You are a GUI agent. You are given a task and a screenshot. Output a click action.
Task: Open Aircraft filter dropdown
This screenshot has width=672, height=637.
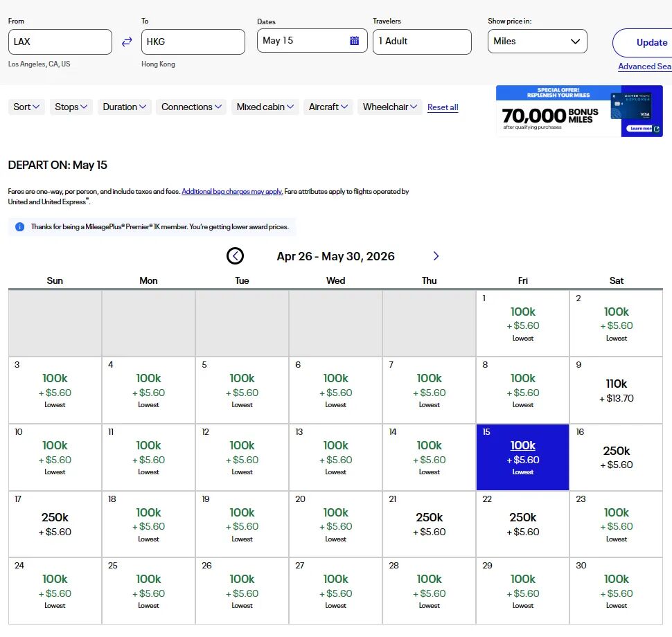pyautogui.click(x=328, y=107)
